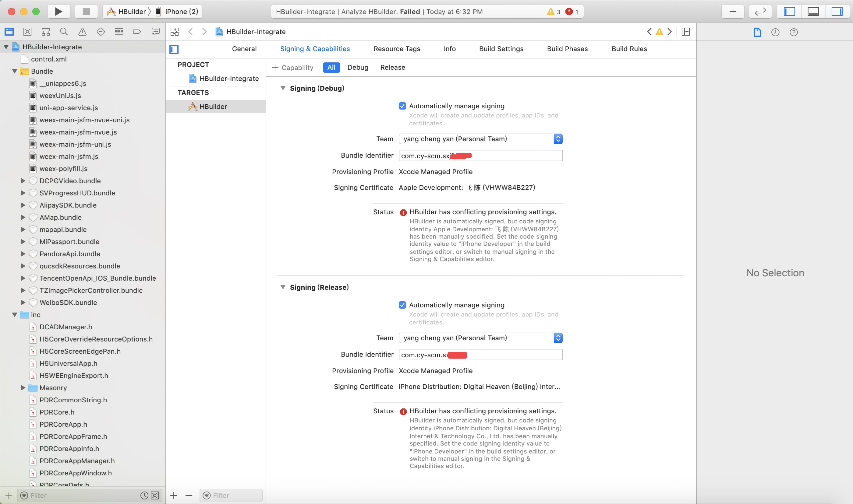853x504 pixels.
Task: Stop the running task
Action: tap(86, 12)
